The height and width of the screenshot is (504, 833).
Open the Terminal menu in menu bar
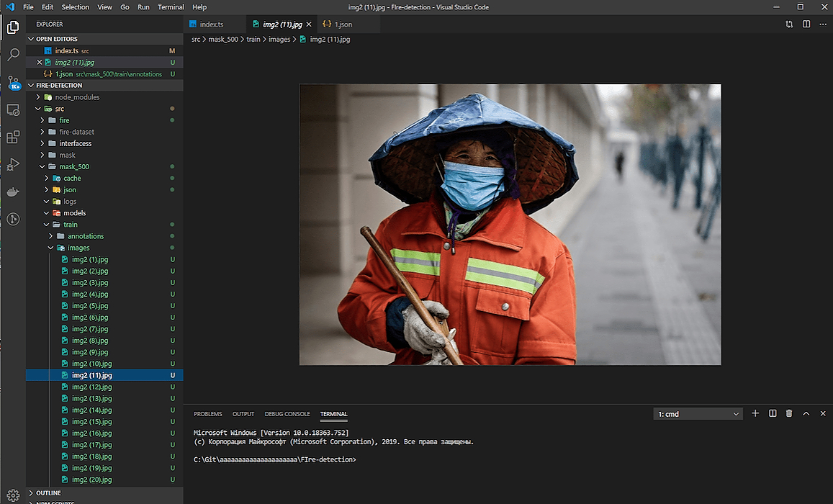point(171,7)
